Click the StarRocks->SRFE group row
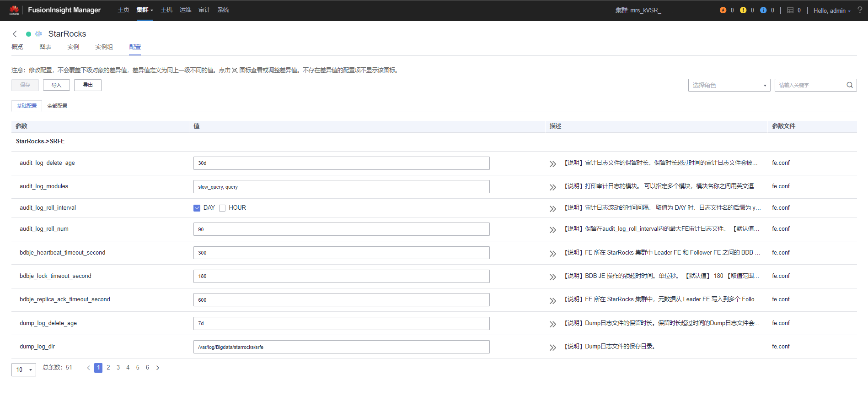The height and width of the screenshot is (413, 868). pos(434,141)
